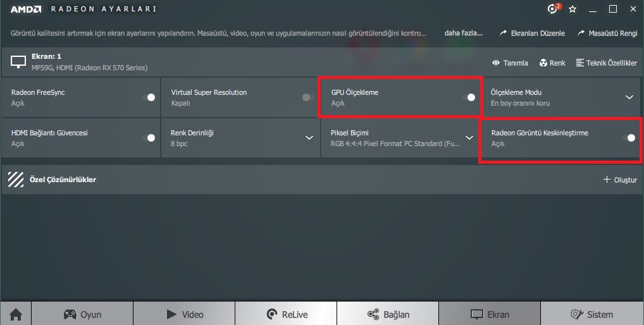The image size is (644, 325).
Task: Go to the Home icon tab
Action: 16,315
